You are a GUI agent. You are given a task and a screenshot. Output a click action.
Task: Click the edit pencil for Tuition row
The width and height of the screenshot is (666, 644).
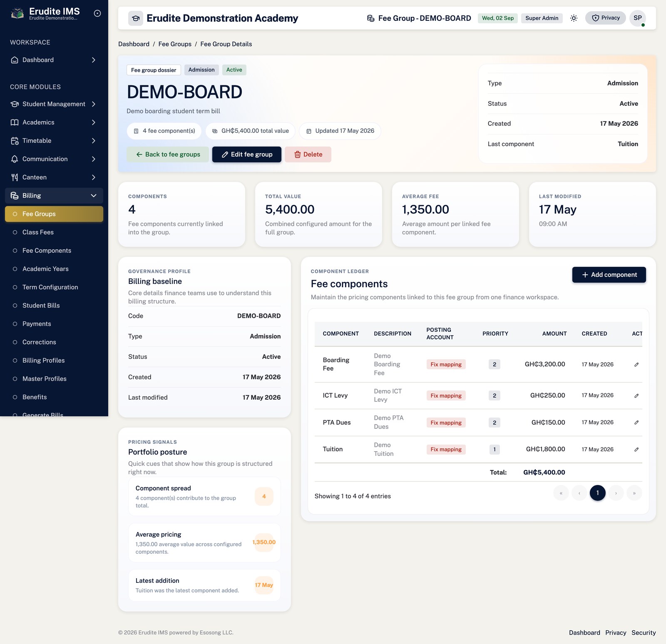[x=636, y=450]
